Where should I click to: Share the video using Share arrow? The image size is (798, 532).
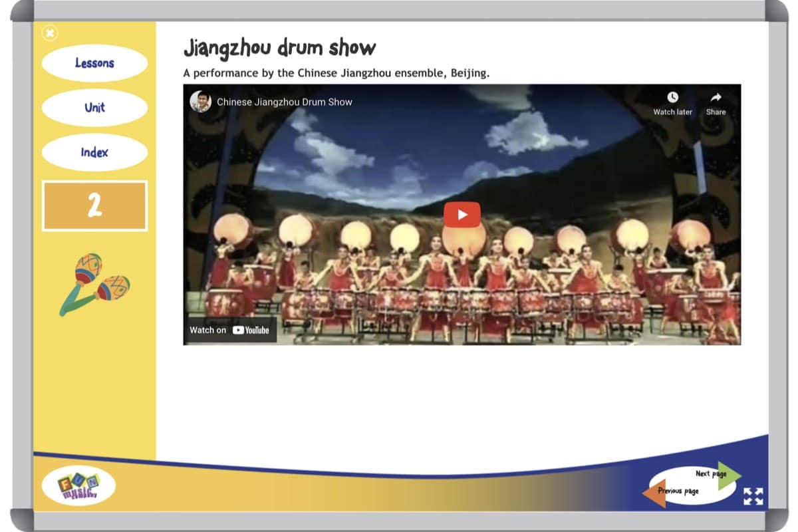click(x=716, y=98)
